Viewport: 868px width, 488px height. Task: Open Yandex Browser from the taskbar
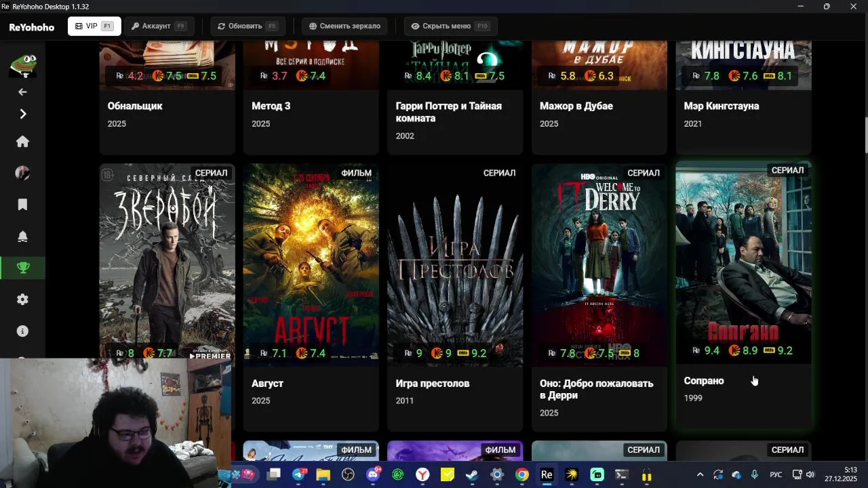click(x=422, y=475)
